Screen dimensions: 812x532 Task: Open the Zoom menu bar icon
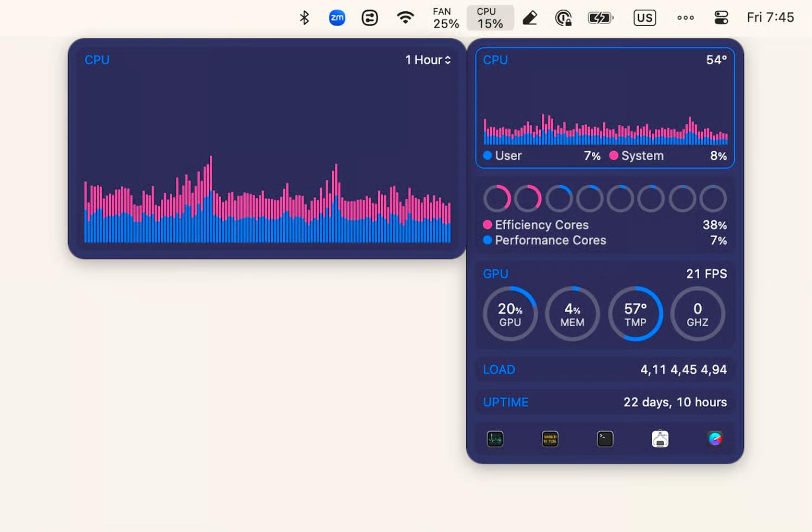pyautogui.click(x=337, y=18)
